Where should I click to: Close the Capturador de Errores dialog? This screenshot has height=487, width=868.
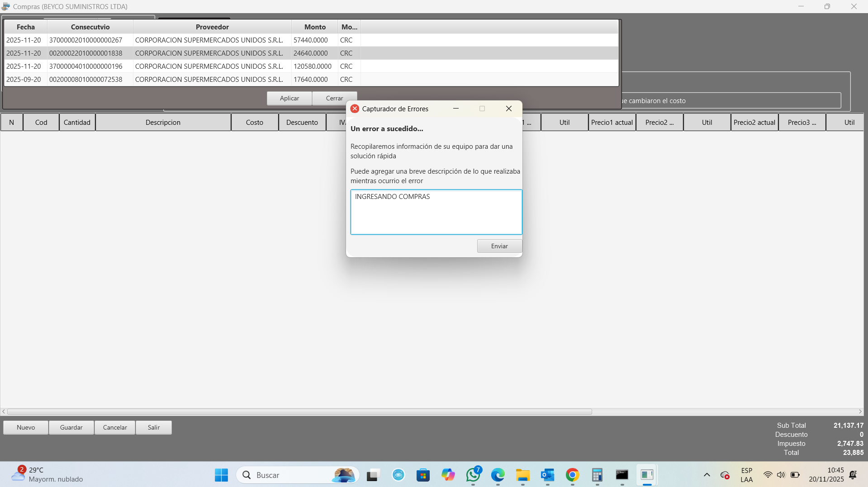(508, 109)
